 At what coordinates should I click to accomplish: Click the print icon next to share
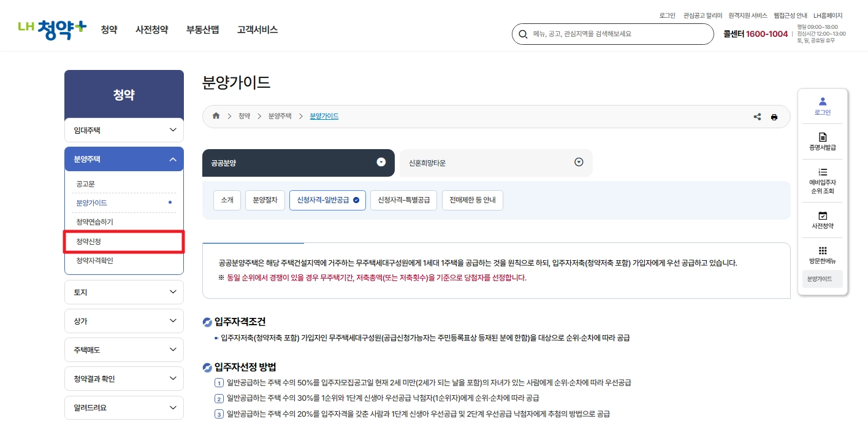point(774,117)
